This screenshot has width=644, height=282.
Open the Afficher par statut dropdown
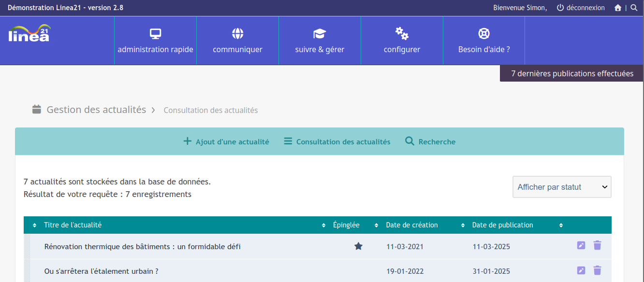tap(562, 187)
